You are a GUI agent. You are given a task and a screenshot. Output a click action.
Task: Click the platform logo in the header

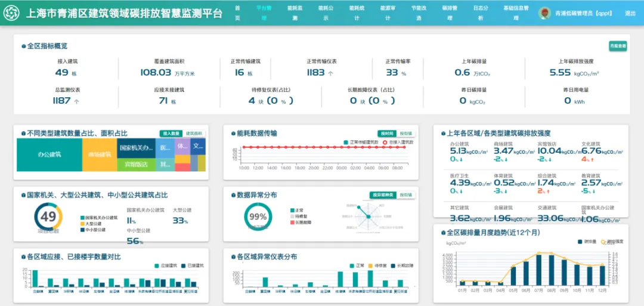pos(12,13)
